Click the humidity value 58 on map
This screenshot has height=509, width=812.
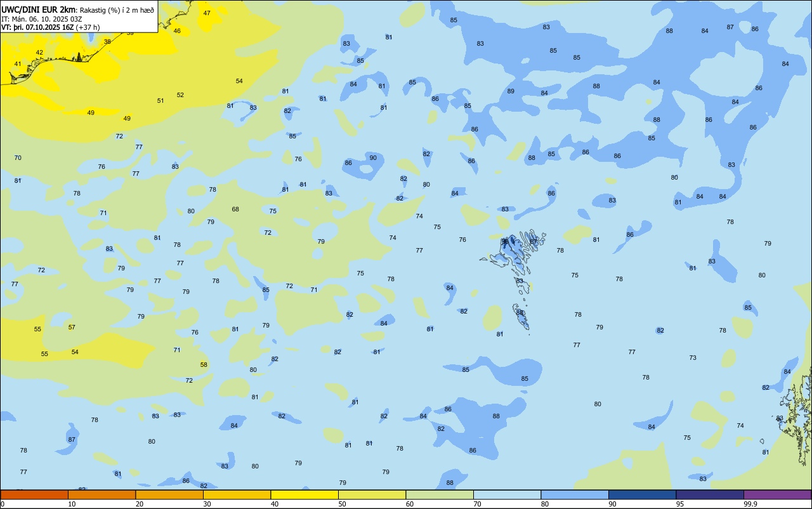tap(204, 365)
